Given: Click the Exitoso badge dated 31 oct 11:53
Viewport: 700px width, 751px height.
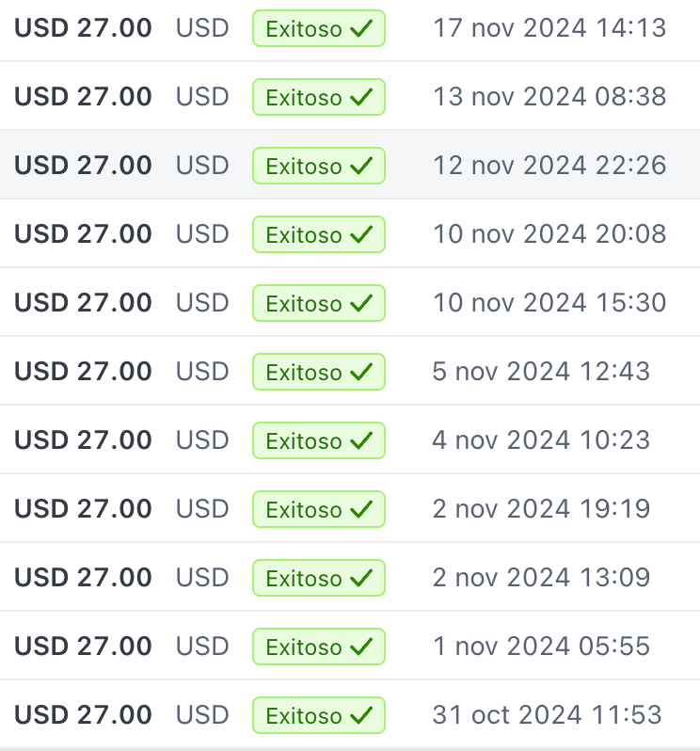Looking at the screenshot, I should [x=318, y=715].
